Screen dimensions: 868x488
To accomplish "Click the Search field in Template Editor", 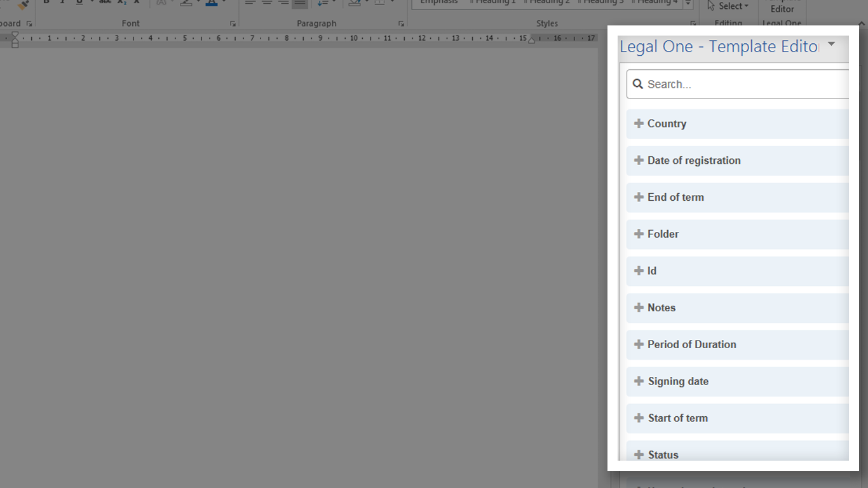I will tap(738, 84).
